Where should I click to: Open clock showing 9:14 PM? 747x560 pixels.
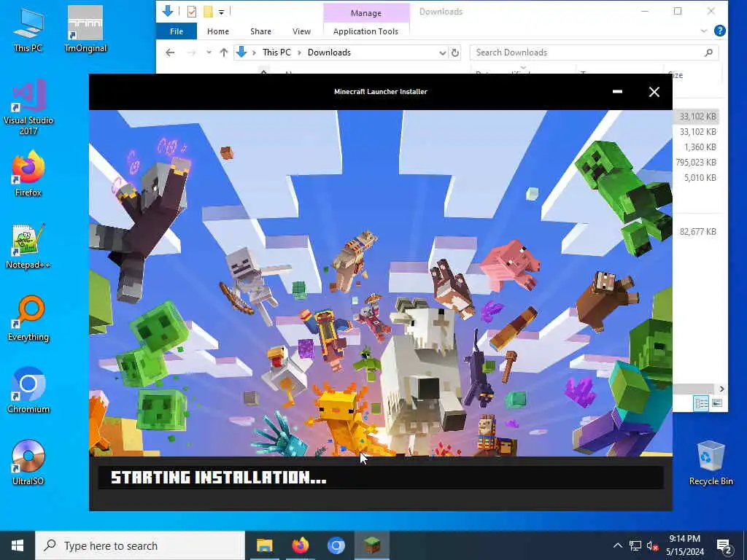[684, 545]
